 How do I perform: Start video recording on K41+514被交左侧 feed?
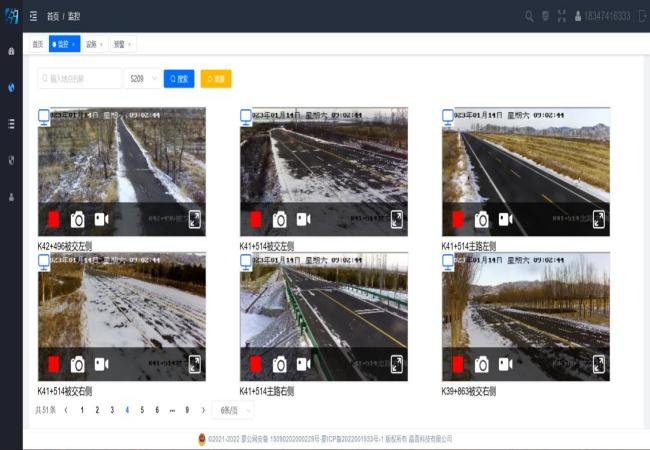[x=303, y=219]
